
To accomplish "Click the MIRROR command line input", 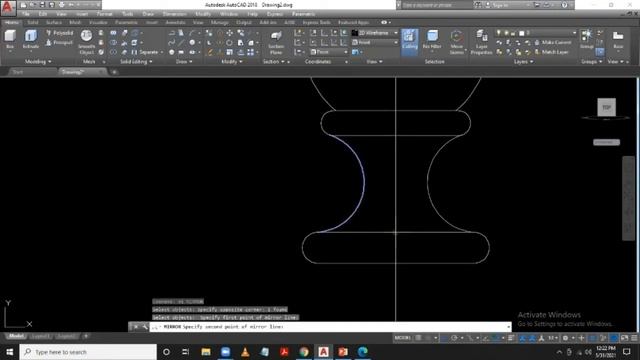I will 330,327.
